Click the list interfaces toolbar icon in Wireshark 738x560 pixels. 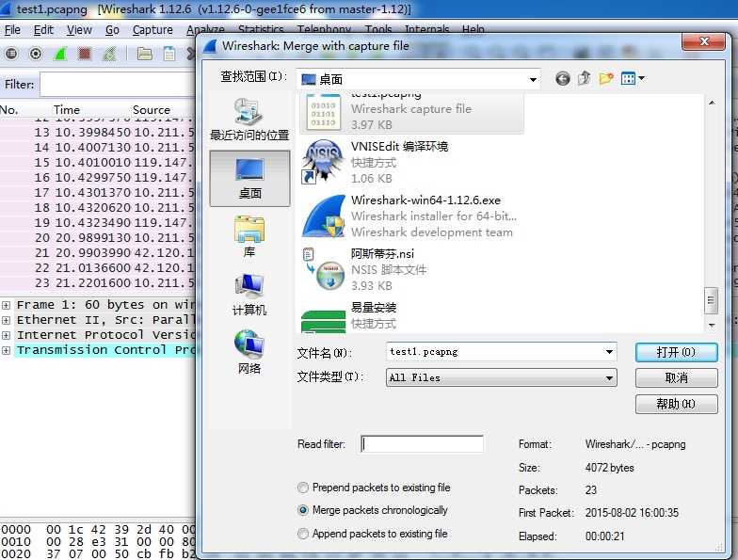click(x=11, y=55)
